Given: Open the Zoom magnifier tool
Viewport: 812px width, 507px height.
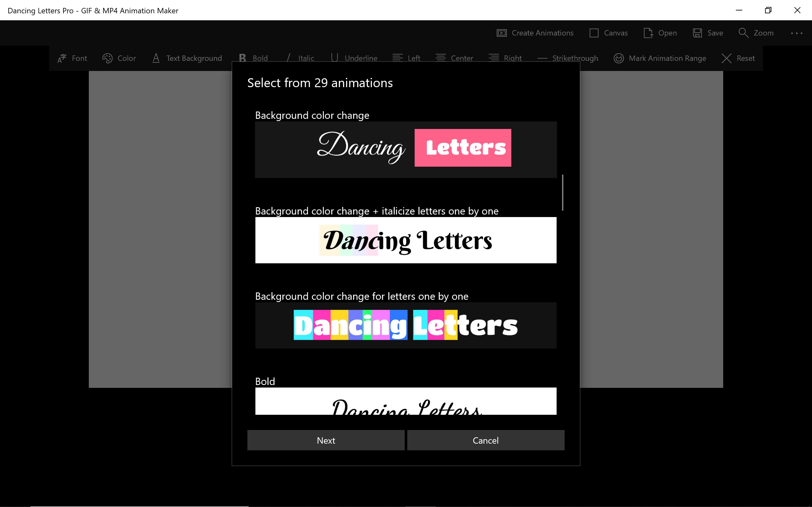Looking at the screenshot, I should [x=743, y=33].
